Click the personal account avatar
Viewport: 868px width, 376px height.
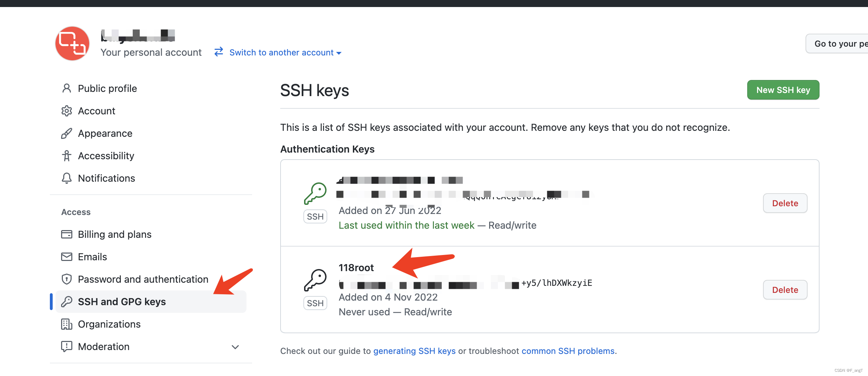click(72, 43)
